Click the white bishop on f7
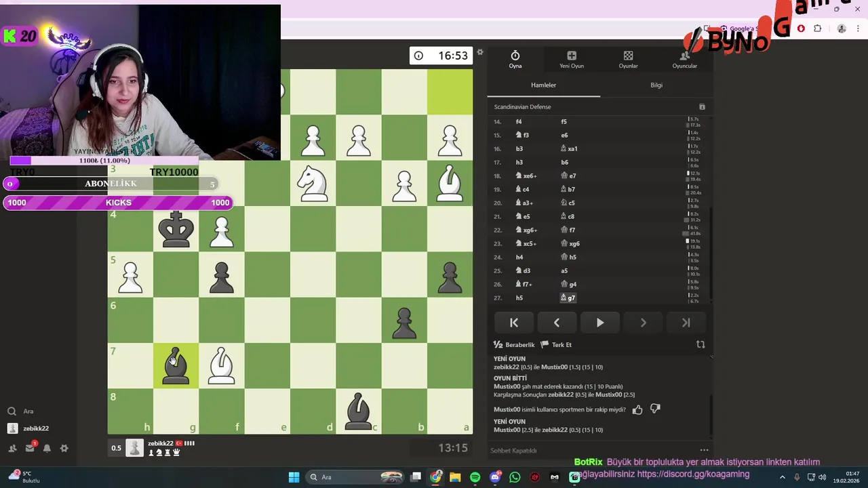 221,366
